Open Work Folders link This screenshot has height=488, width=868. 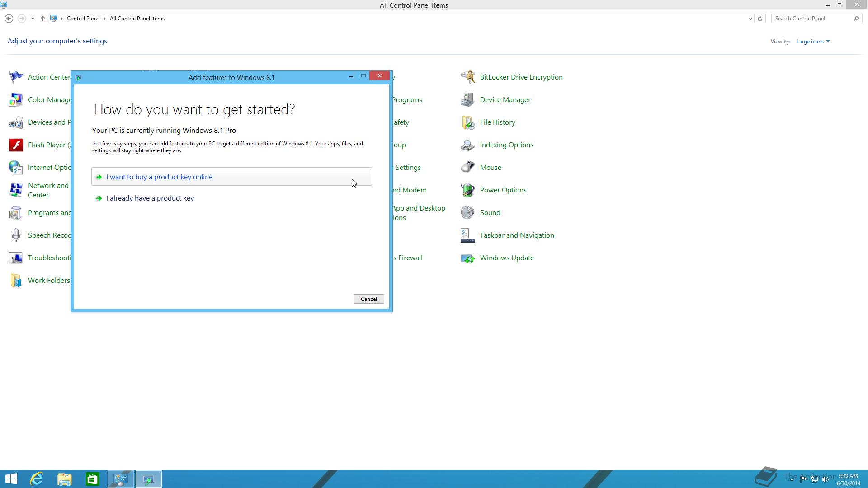tap(49, 281)
